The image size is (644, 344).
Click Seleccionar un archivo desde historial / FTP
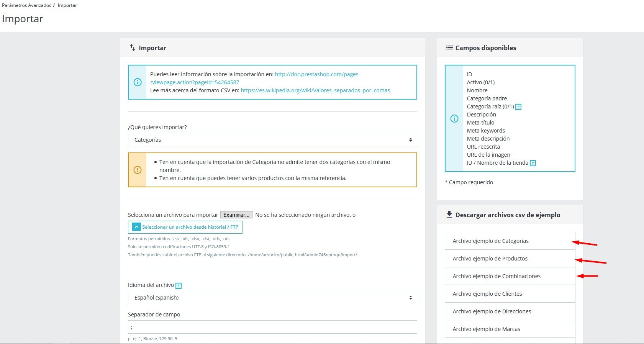(x=185, y=227)
